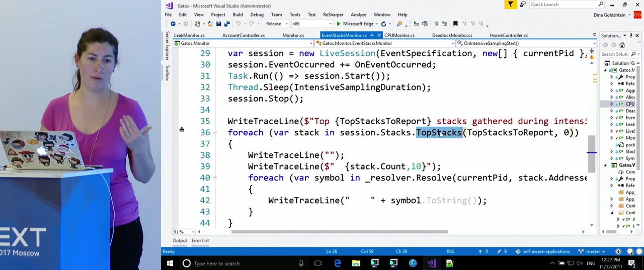Open the Analyze menu
This screenshot has height=270, width=644.
tap(358, 15)
